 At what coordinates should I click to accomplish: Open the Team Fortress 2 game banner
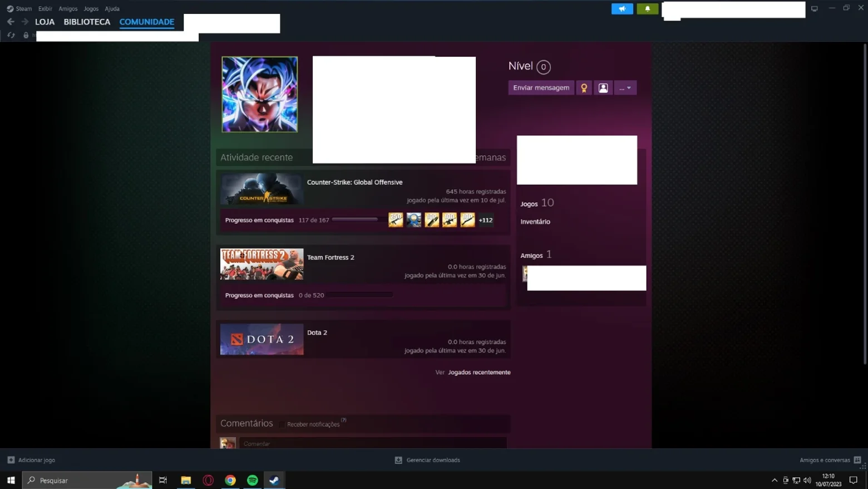point(262,264)
